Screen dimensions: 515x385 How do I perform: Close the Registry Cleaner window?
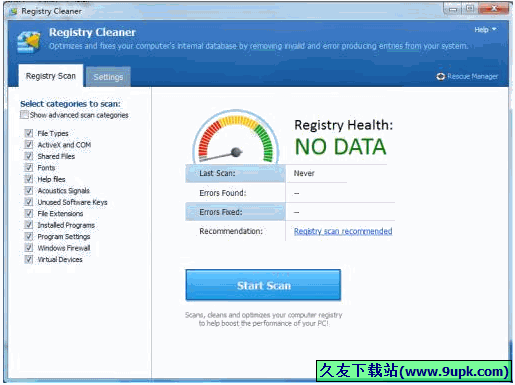pos(494,9)
